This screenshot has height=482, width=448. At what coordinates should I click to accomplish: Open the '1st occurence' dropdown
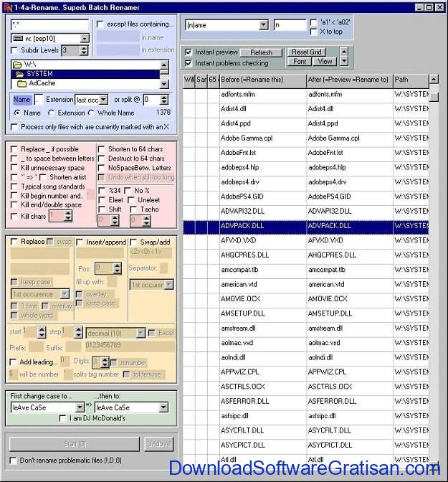click(x=65, y=294)
